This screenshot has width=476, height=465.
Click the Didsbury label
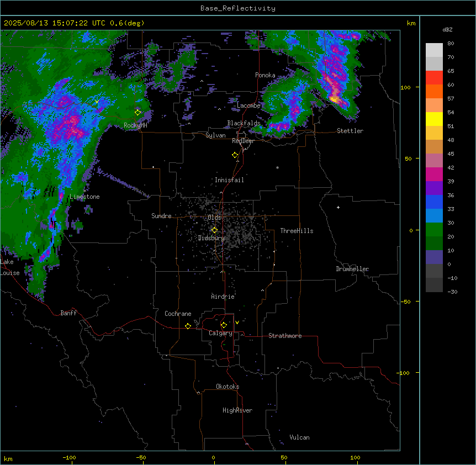211,238
